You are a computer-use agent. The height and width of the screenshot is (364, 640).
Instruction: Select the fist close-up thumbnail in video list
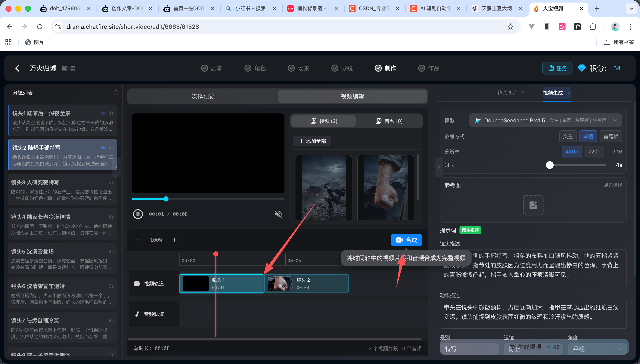coord(386,188)
